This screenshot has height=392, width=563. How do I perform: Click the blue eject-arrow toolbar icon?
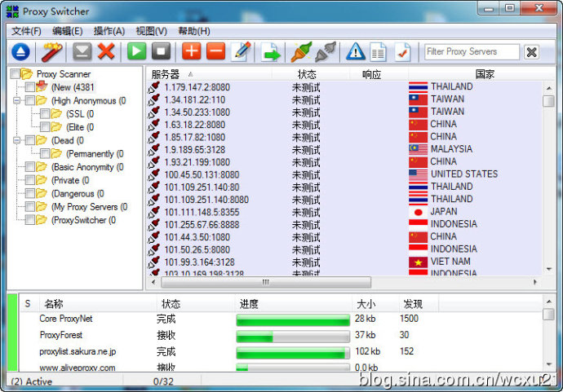click(x=20, y=52)
